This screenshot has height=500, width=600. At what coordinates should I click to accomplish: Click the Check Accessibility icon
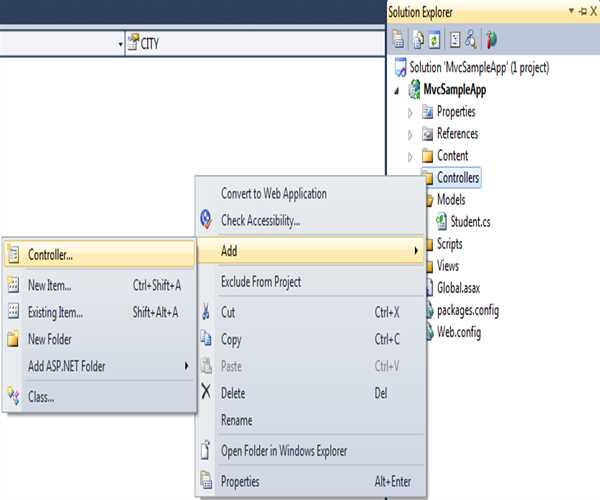[x=206, y=220]
